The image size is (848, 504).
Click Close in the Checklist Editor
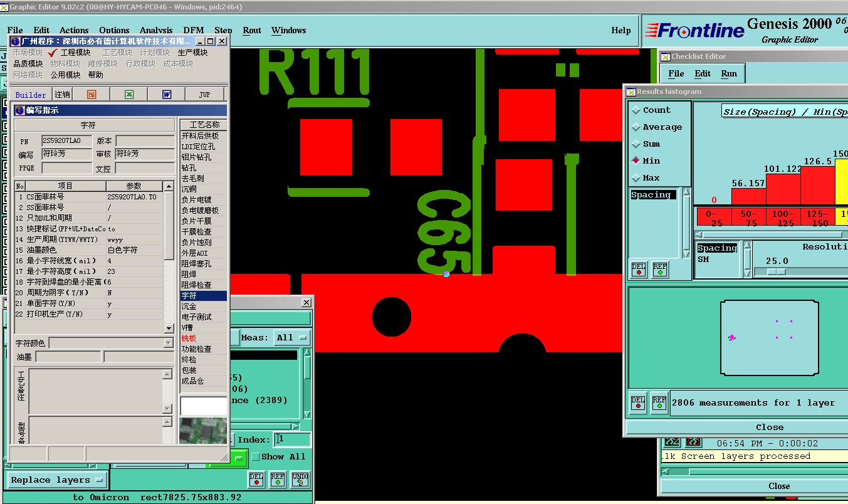pos(778,486)
